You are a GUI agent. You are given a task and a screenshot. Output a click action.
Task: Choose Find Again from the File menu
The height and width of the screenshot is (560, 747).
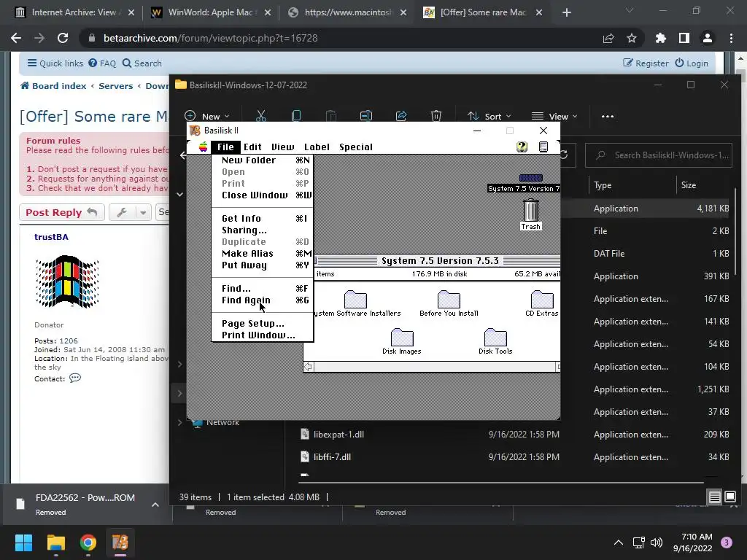[x=263, y=300]
